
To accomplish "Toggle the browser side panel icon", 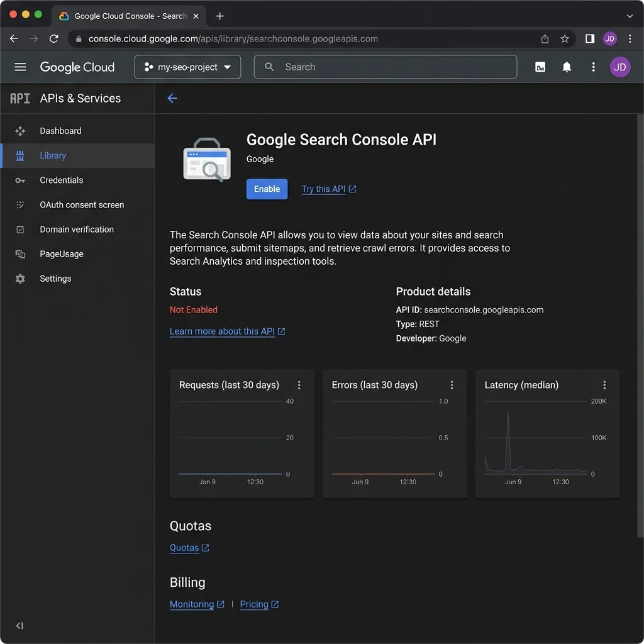I will pos(590,38).
